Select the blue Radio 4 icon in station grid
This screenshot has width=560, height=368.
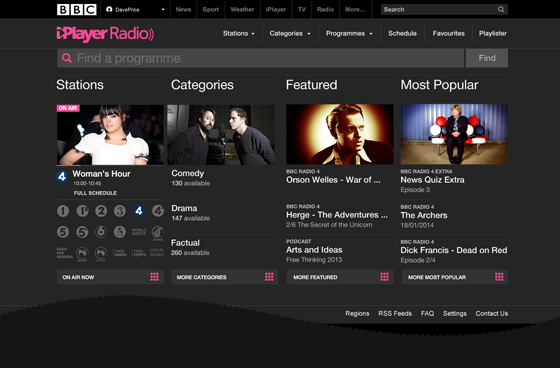[139, 211]
